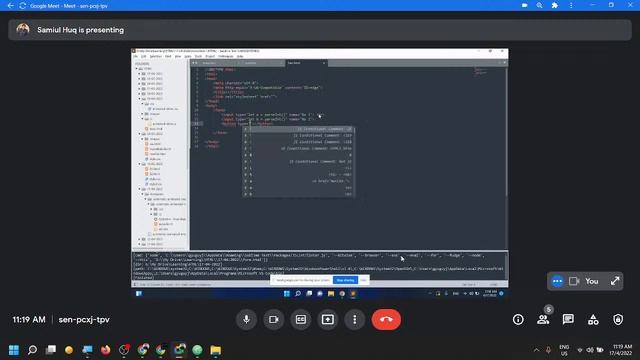Open Windows taskbar search

coord(32,350)
